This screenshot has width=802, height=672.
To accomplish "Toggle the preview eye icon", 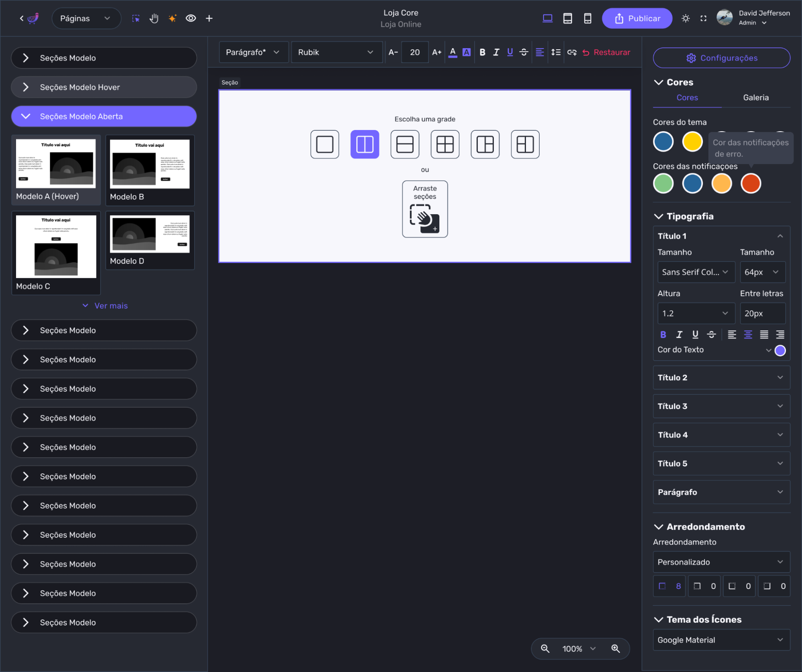I will pos(191,18).
